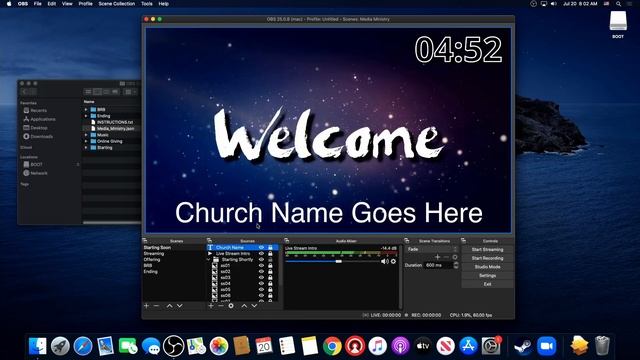Pop out the Audio Mixer dock icon

287,240
